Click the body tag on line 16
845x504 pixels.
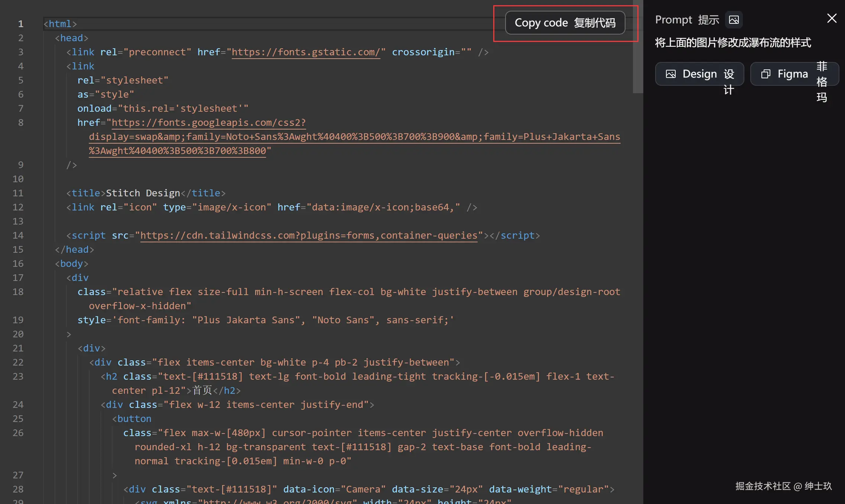[71, 264]
